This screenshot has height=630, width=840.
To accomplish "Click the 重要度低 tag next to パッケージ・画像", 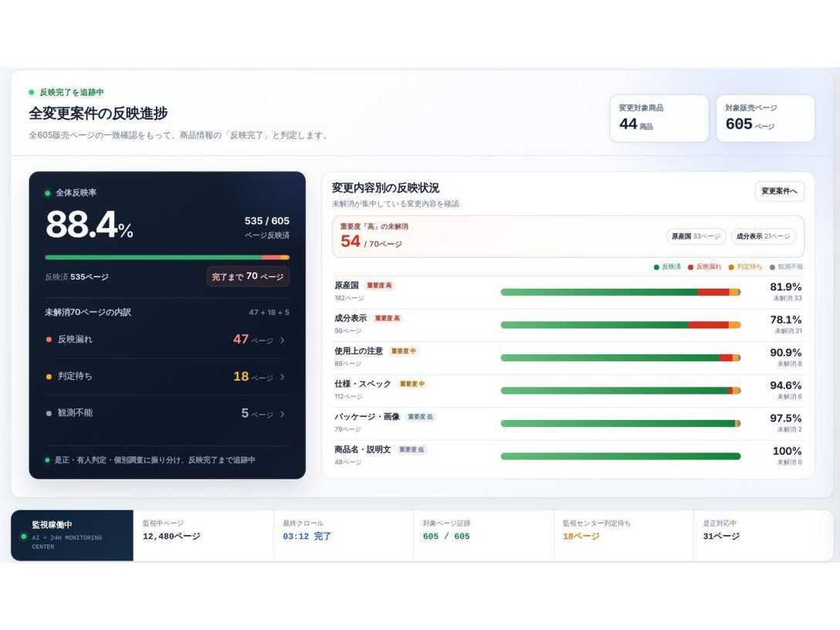I will 421,417.
